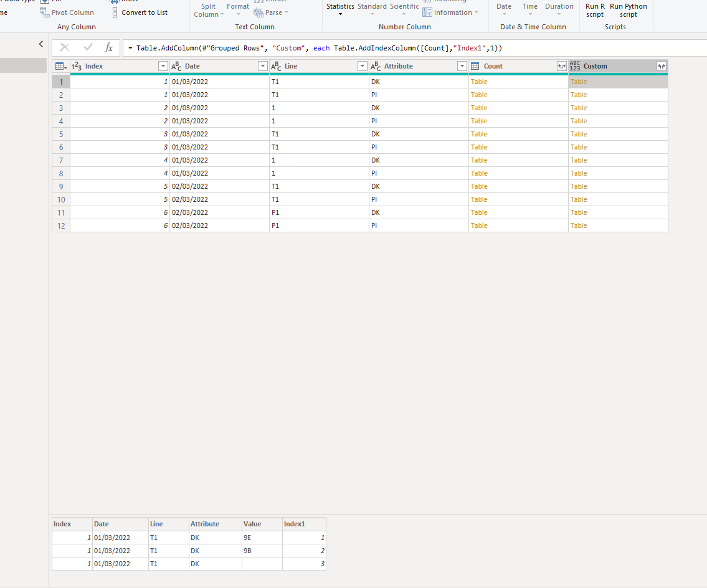Open Table link in Custom row 7
This screenshot has width=707, height=588.
tap(579, 161)
